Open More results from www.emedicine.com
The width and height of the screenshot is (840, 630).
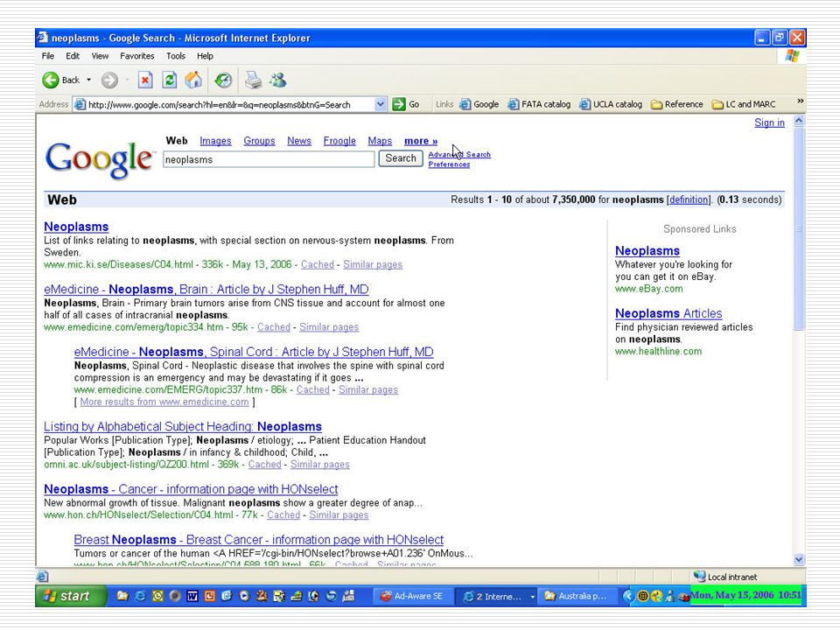pyautogui.click(x=164, y=402)
